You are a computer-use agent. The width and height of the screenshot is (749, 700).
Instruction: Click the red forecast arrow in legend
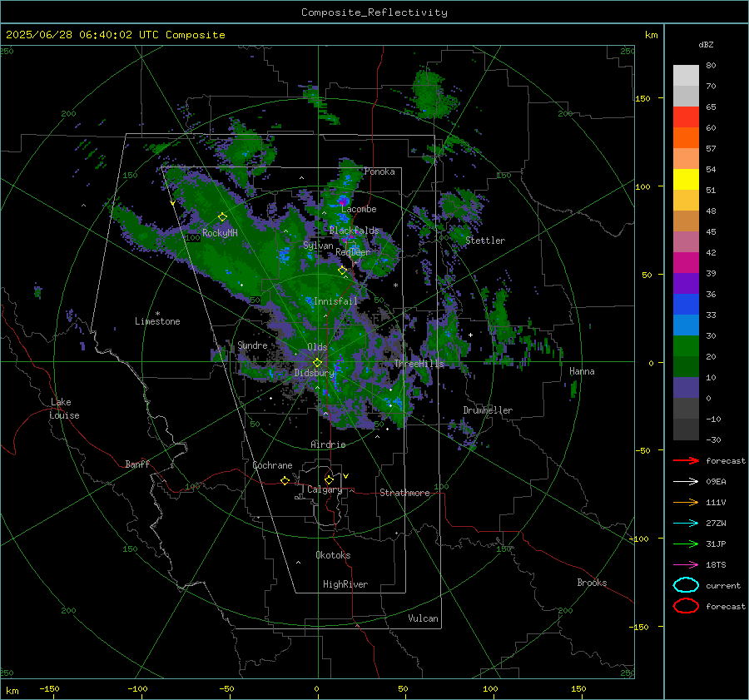pyautogui.click(x=686, y=460)
